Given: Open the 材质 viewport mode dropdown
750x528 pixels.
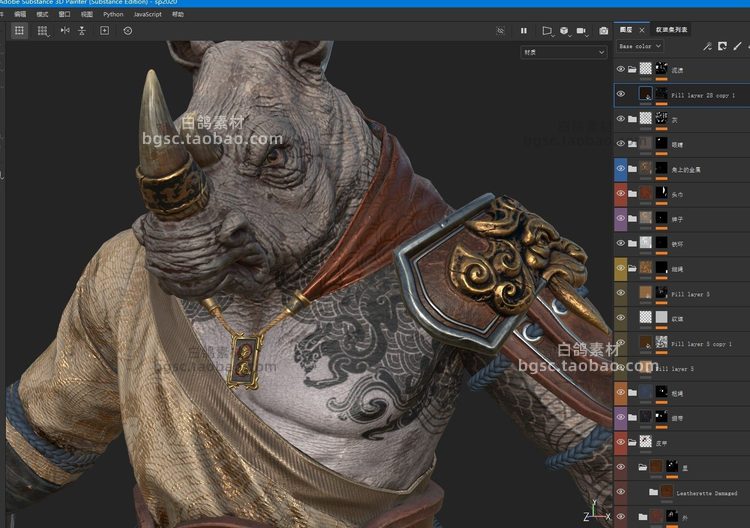Looking at the screenshot, I should [564, 52].
